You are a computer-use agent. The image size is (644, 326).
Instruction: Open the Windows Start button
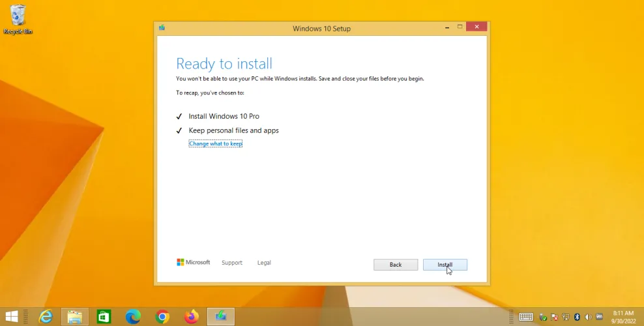pos(12,317)
